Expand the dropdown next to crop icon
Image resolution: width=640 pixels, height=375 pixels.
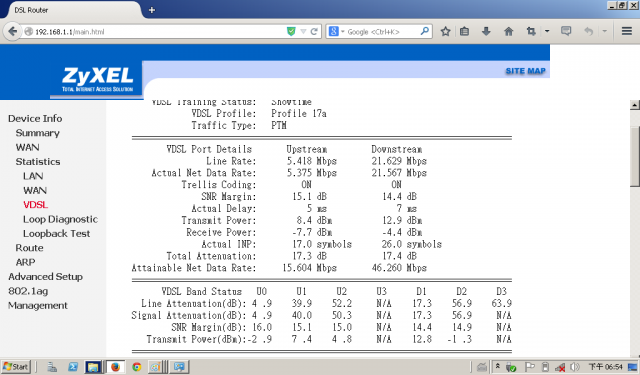547,31
